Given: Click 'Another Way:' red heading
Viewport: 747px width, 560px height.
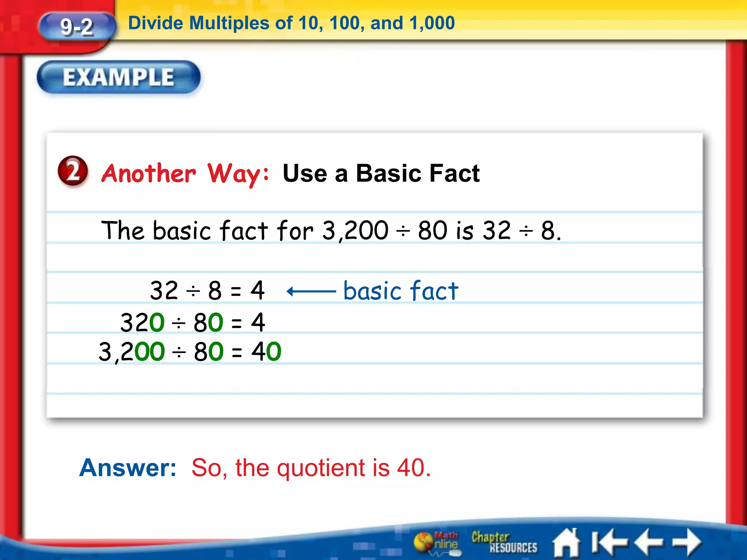Looking at the screenshot, I should [185, 174].
